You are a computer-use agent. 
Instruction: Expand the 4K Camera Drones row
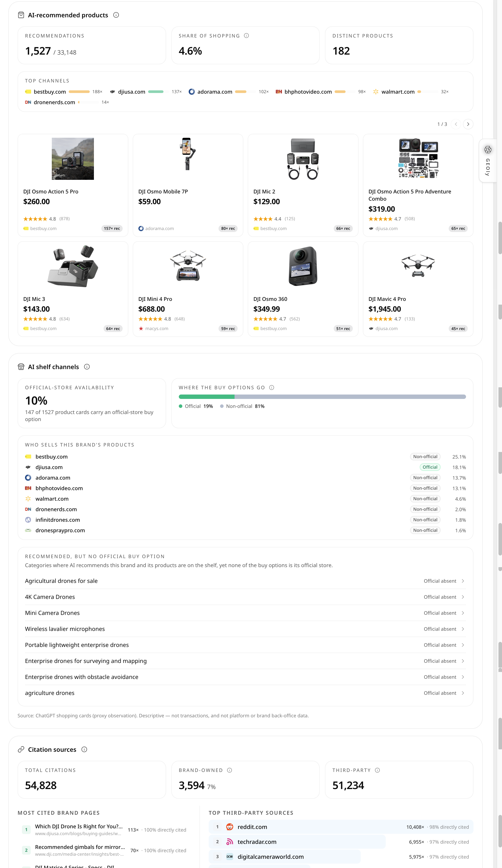pos(245,597)
